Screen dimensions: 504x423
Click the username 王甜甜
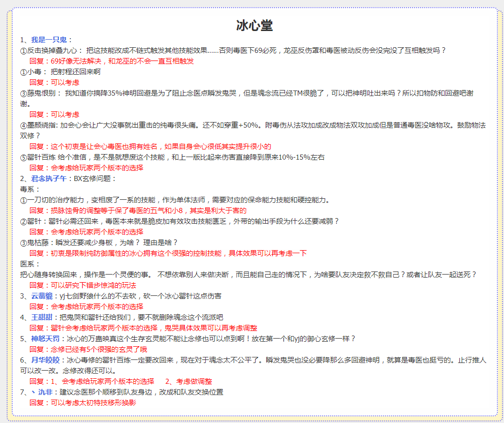tap(42, 317)
